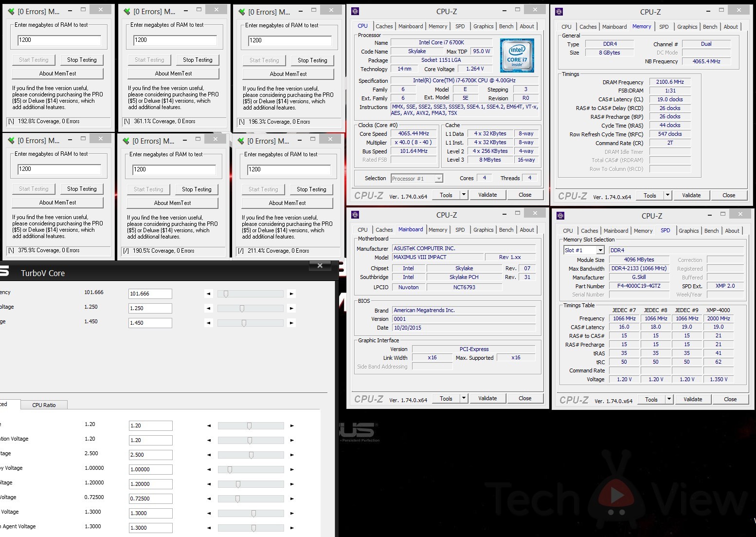Click the left arrow of the Agent Voltage row

209,528
